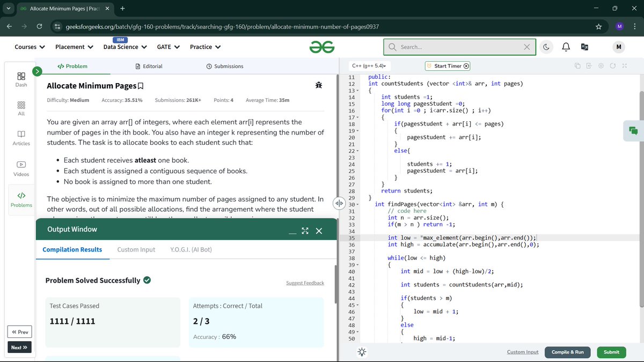Select the Custom Input tab
The height and width of the screenshot is (362, 644).
136,249
